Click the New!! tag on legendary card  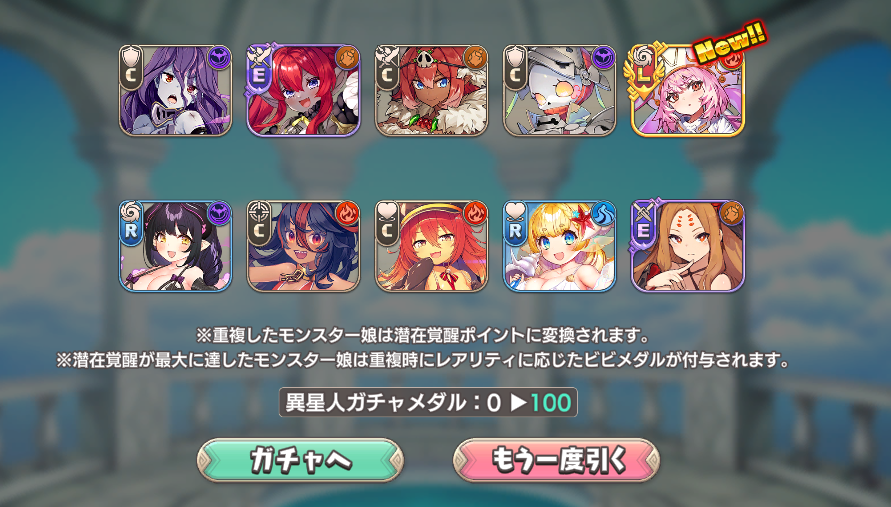(x=730, y=42)
